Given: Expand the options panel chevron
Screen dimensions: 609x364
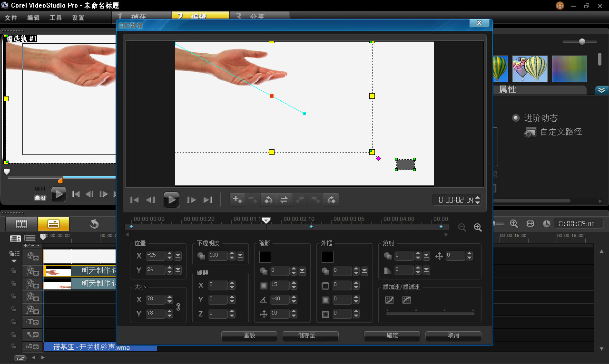Looking at the screenshot, I should [x=601, y=90].
